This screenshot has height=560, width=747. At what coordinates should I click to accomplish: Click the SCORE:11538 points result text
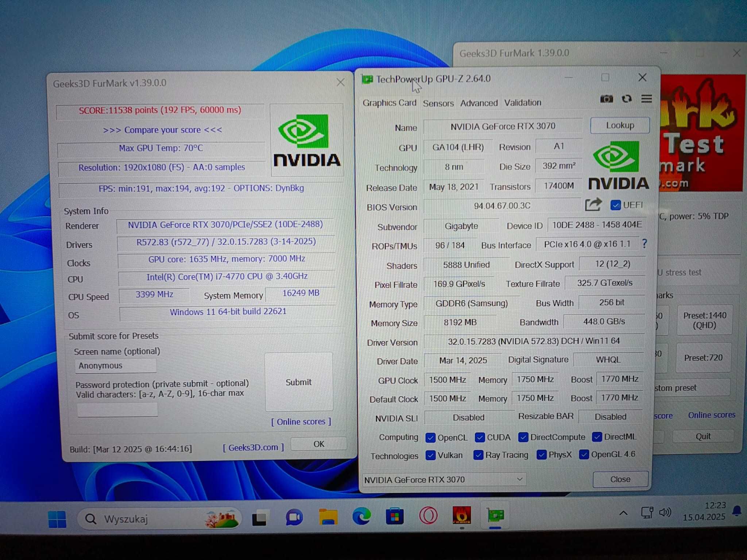160,110
